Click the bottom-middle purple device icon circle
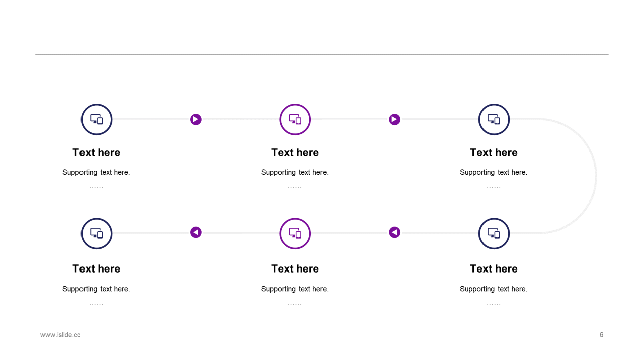 pos(295,233)
